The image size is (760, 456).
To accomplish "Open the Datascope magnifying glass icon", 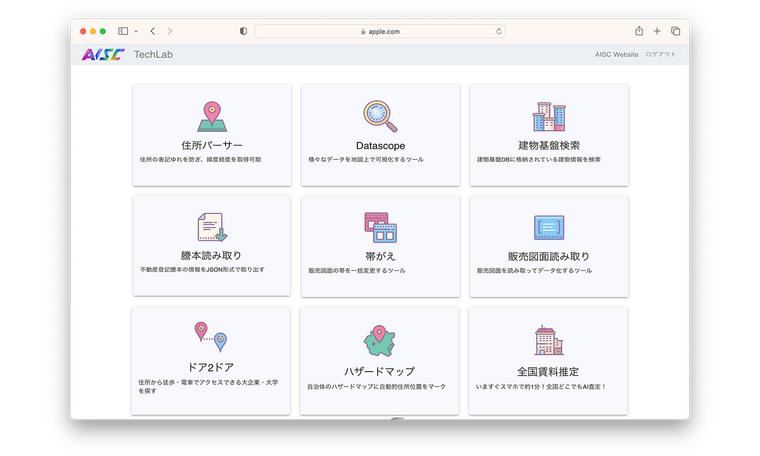I will point(380,116).
